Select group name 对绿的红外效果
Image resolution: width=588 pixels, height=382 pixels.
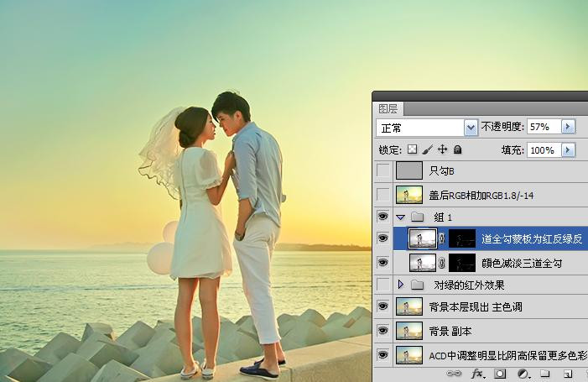[469, 285]
